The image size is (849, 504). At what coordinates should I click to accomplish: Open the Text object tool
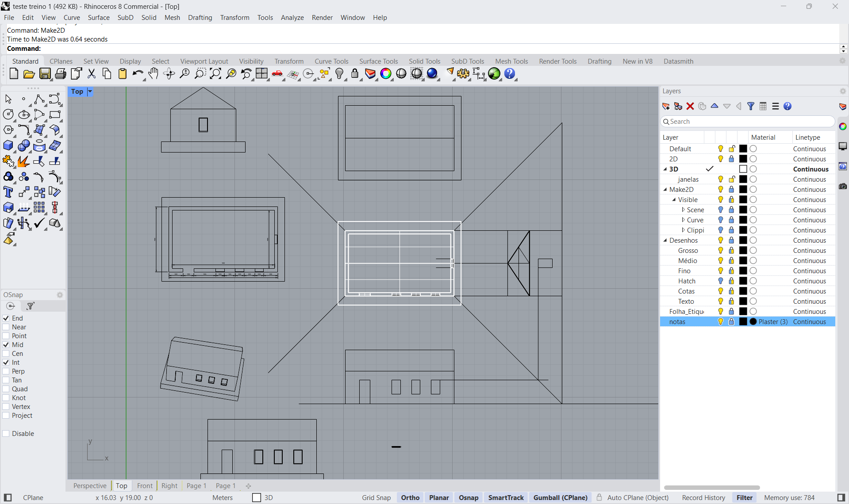point(8,192)
